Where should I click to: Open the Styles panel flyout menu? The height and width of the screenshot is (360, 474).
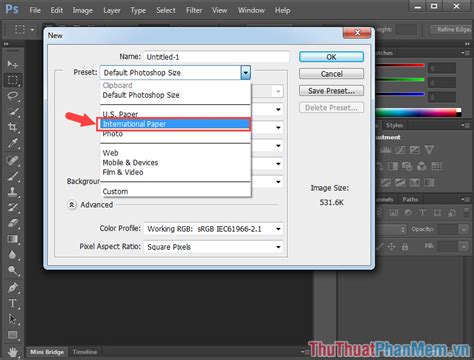(465, 125)
